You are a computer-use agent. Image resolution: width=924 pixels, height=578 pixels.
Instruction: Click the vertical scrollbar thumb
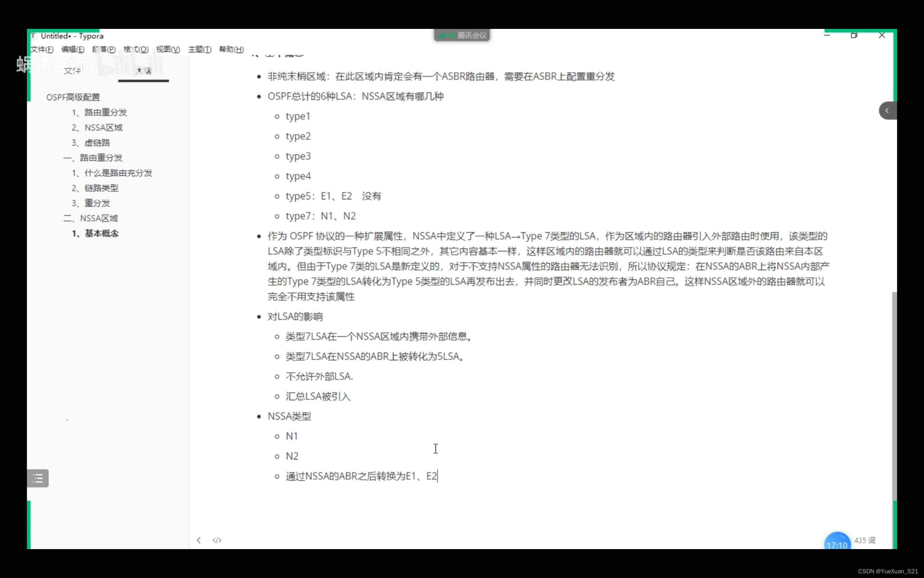click(x=894, y=396)
